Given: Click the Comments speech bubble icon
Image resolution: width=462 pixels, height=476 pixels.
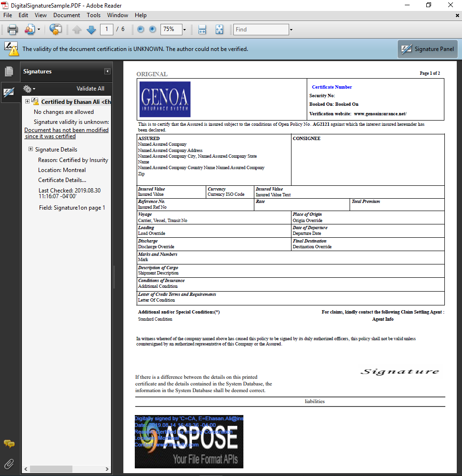Looking at the screenshot, I should 9,444.
